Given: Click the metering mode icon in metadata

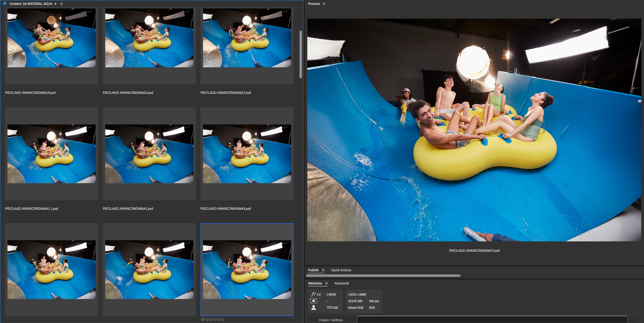Looking at the screenshot, I should click(x=313, y=301).
